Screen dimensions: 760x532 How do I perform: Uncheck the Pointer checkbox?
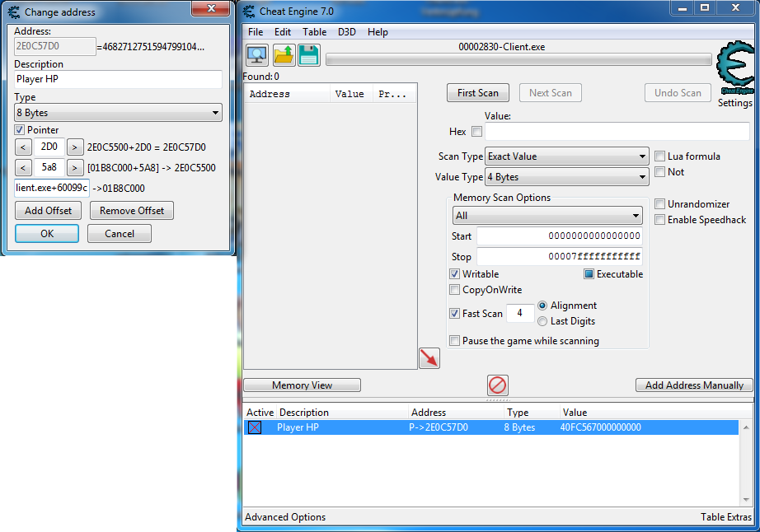(x=20, y=130)
